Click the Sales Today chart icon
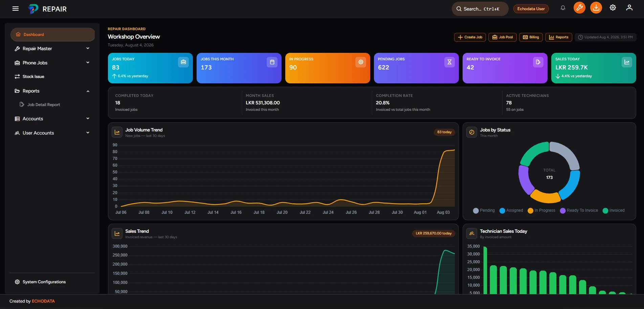This screenshot has width=644, height=309. (x=627, y=62)
